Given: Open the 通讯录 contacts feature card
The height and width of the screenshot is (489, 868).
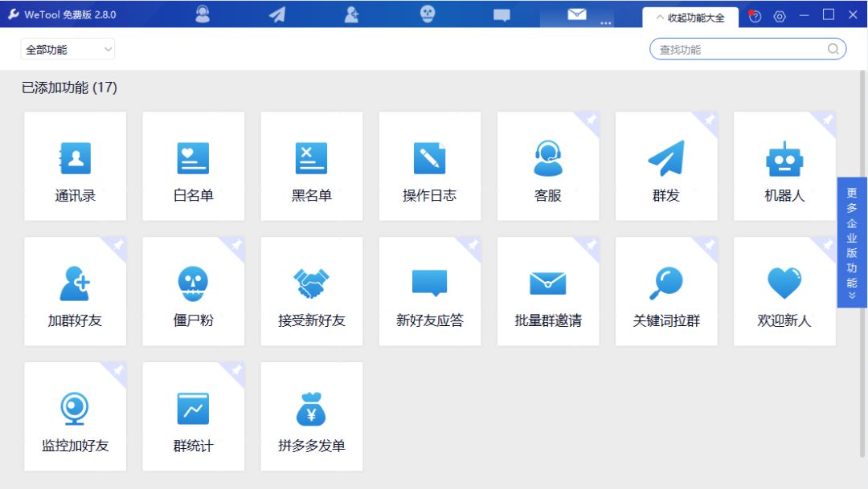Looking at the screenshot, I should click(x=76, y=166).
